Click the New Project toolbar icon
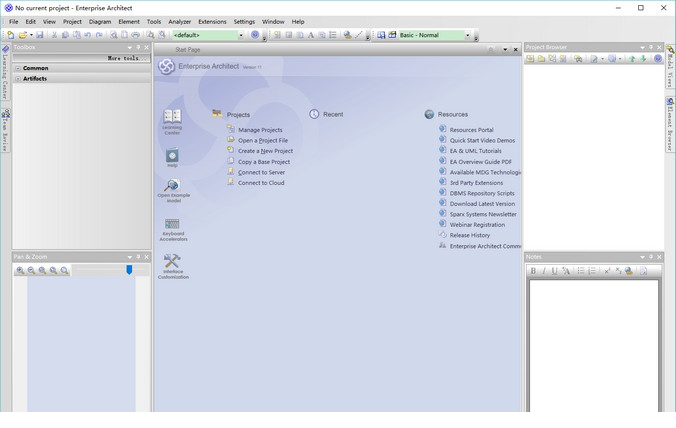This screenshot has width=676, height=428. click(11, 35)
